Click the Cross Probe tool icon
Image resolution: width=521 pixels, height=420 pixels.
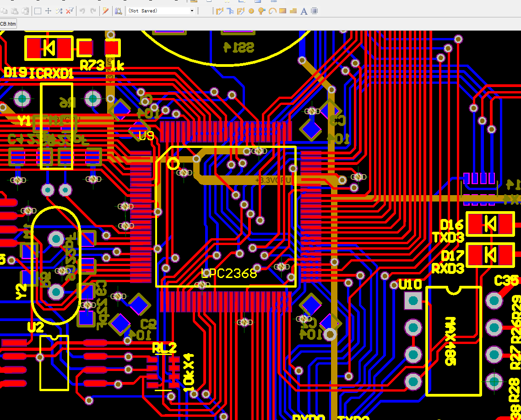(x=105, y=11)
